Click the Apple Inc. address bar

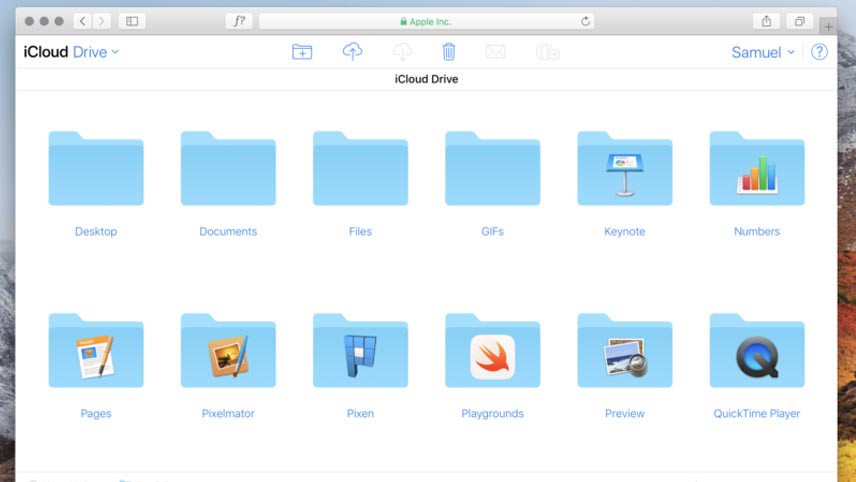(426, 21)
